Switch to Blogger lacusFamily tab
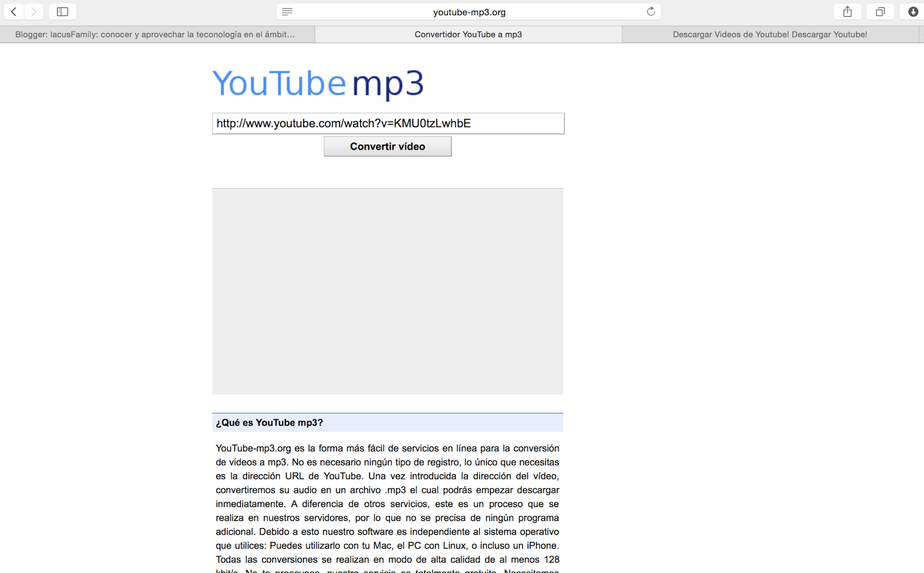This screenshot has width=924, height=573. (x=157, y=35)
